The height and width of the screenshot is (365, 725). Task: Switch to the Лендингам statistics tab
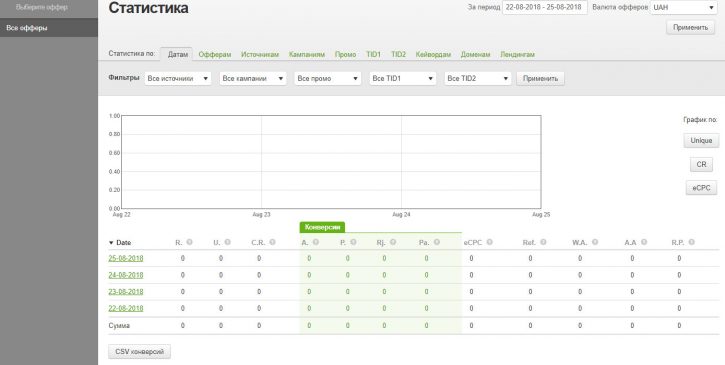(517, 54)
